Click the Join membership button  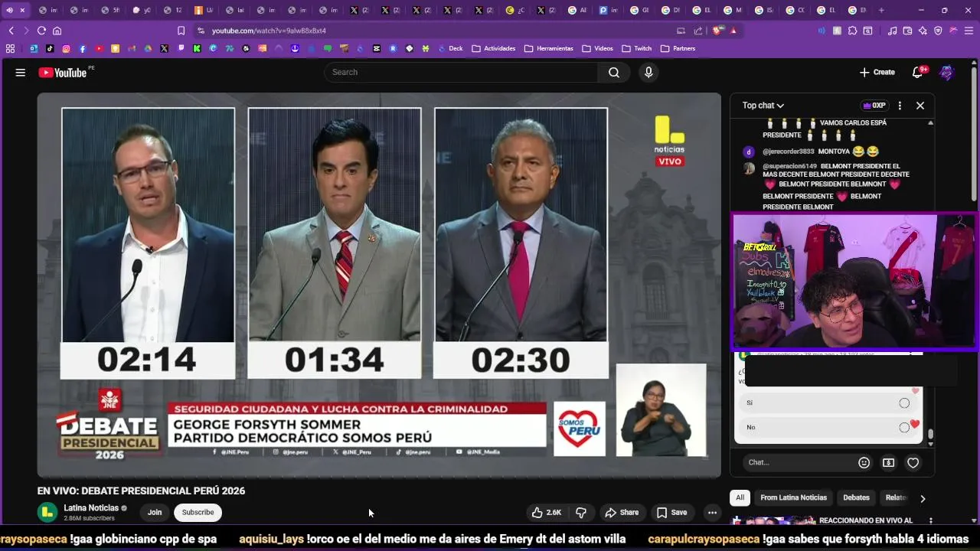tap(155, 513)
